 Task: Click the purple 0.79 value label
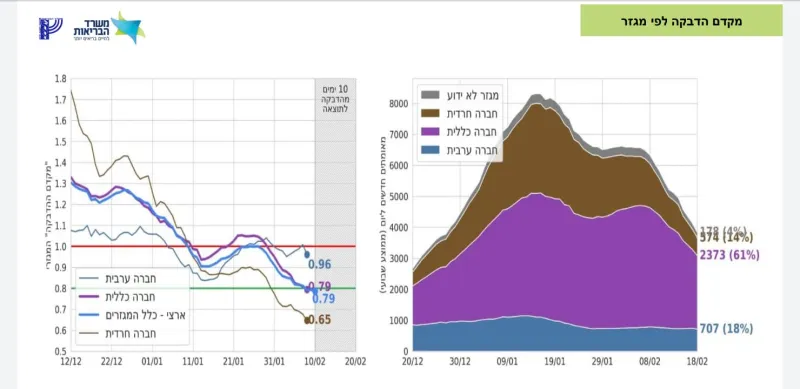[x=321, y=286]
